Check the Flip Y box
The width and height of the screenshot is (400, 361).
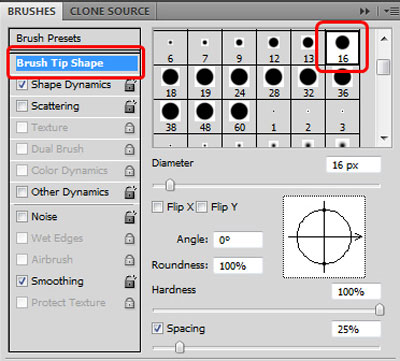click(x=201, y=207)
